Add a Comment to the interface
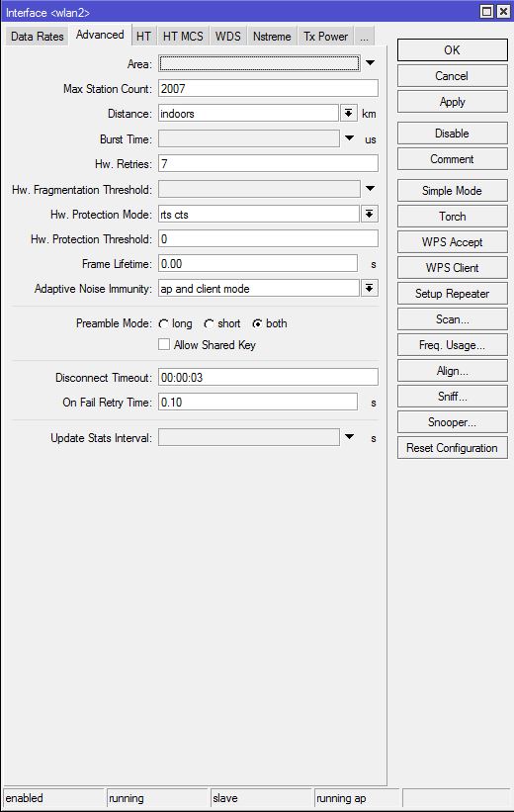Screen dimensions: 514x812 click(x=453, y=159)
